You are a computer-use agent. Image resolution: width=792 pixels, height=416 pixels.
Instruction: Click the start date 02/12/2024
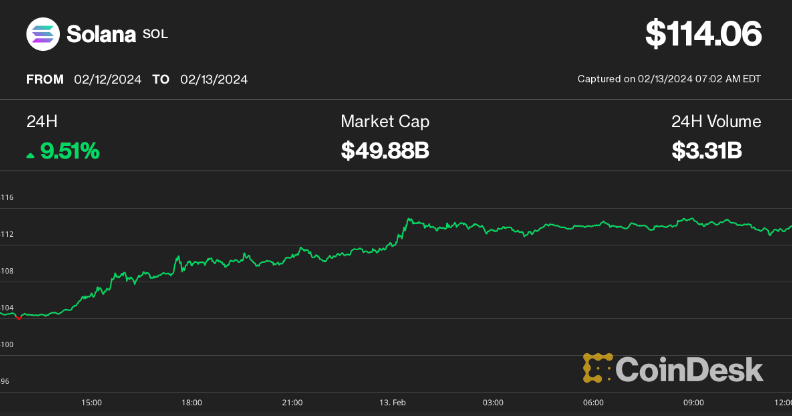pos(108,79)
